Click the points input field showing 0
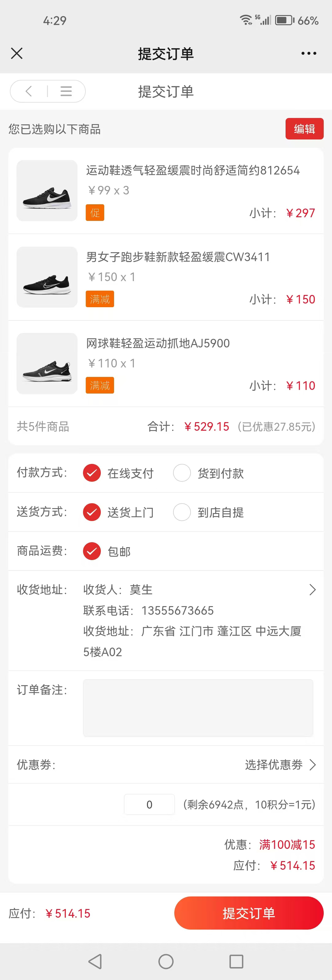 [x=149, y=804]
